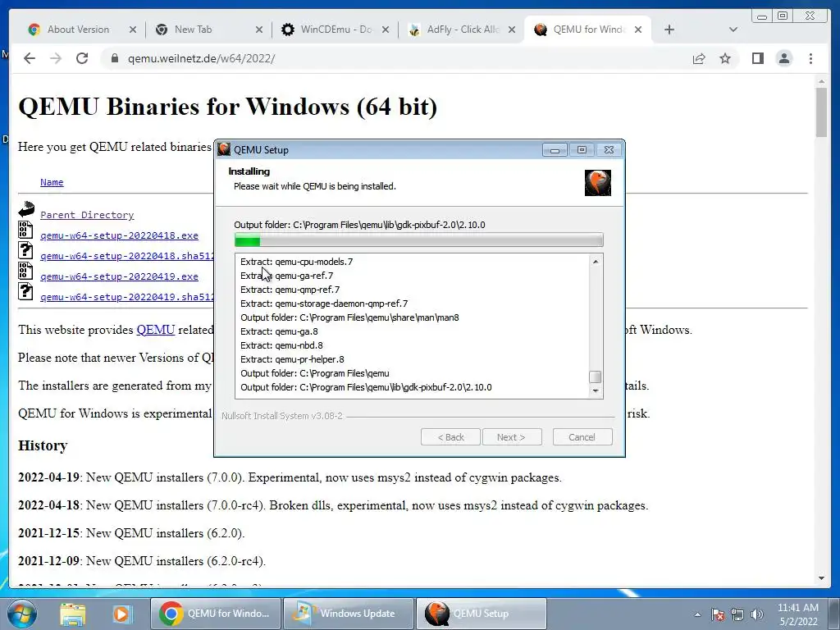Click binary icon beside 20220418.exe
Image resolution: width=840 pixels, height=630 pixels.
pyautogui.click(x=25, y=230)
